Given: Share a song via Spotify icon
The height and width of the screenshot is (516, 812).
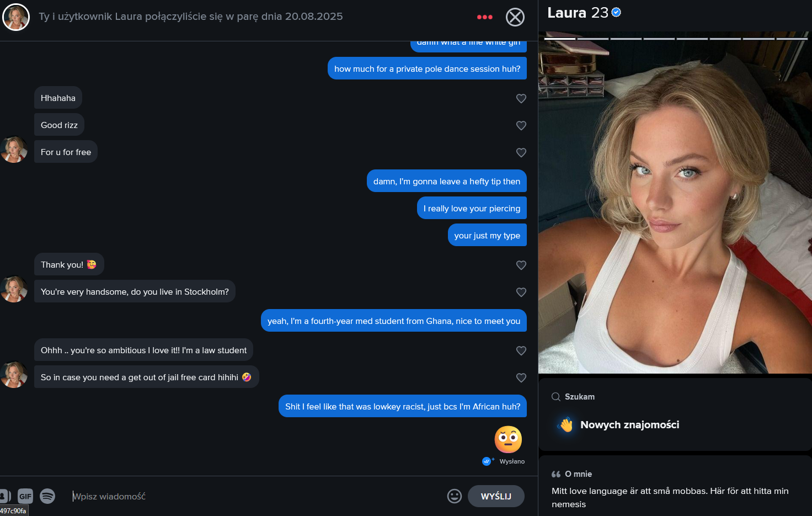Looking at the screenshot, I should point(47,496).
